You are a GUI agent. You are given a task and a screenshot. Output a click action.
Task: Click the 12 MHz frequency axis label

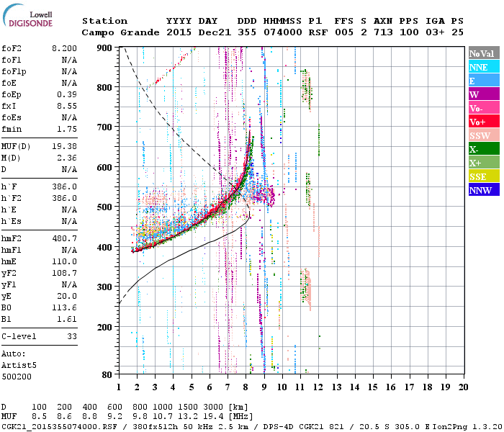318,387
